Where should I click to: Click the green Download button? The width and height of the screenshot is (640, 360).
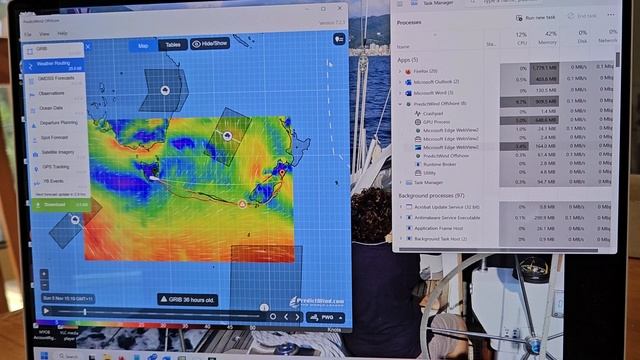pos(61,205)
